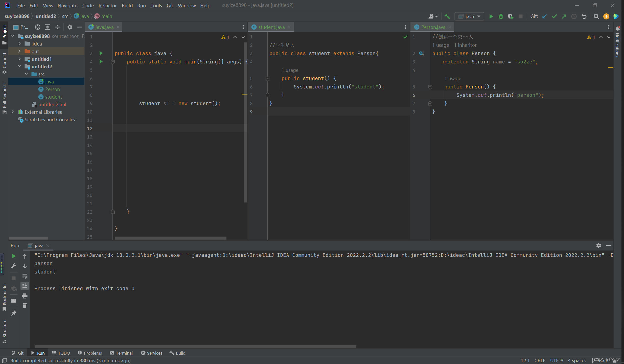624x364 pixels.
Task: Clear Run console with trash icon
Action: point(25,306)
